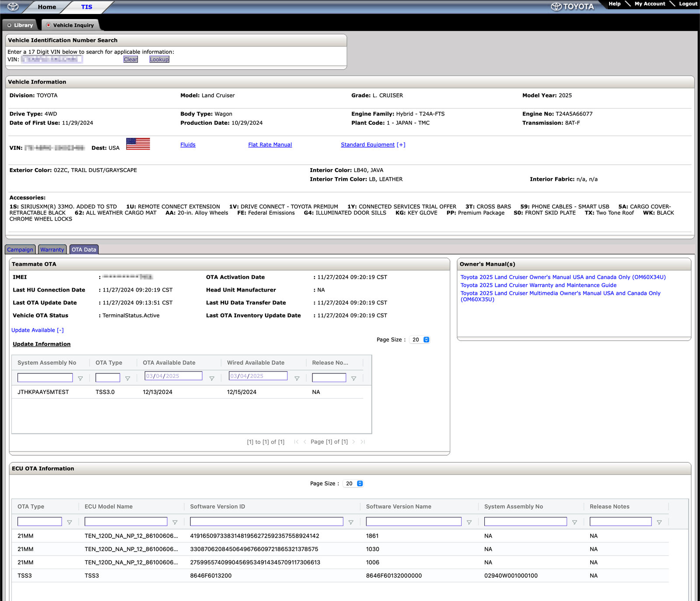Select the Vehicle Inquiry radio tab
700x601 pixels.
pyautogui.click(x=70, y=25)
